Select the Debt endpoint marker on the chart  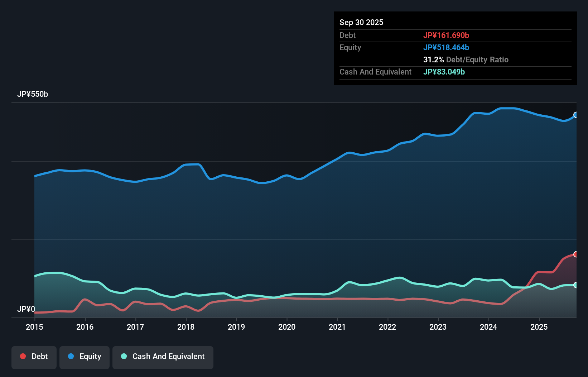(575, 254)
